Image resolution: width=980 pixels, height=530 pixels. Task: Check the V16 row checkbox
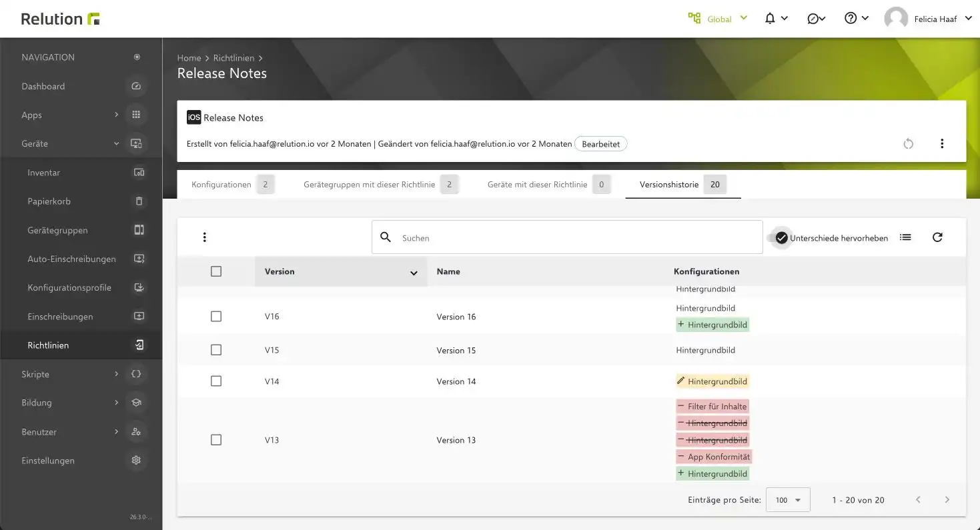pos(216,317)
